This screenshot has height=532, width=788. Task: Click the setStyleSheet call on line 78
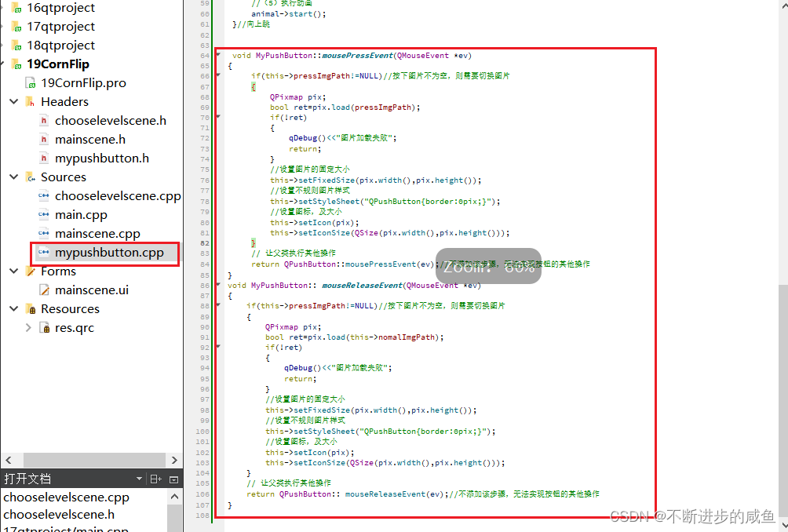[x=385, y=202]
